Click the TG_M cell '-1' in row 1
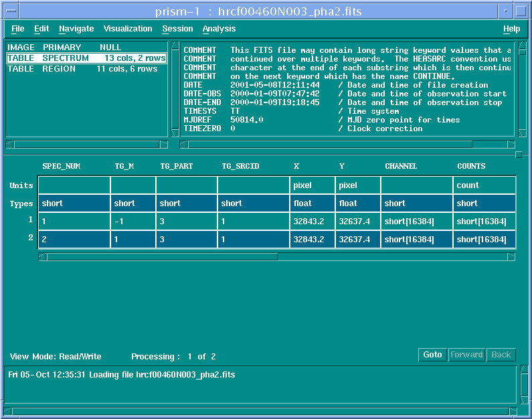The width and height of the screenshot is (532, 419). pos(133,222)
